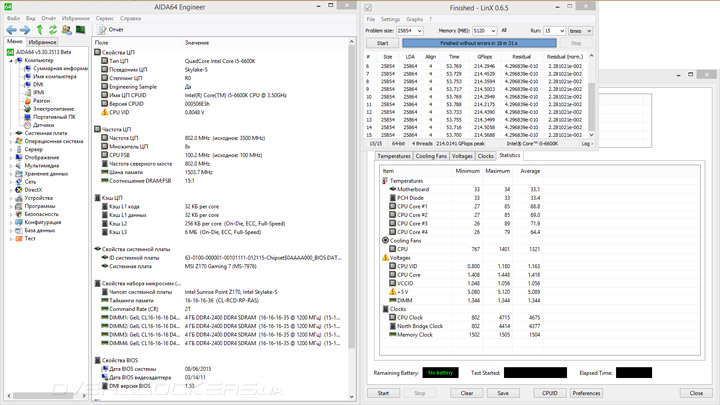The image size is (720, 405).
Task: Expand the Тест tree node
Action: point(11,238)
